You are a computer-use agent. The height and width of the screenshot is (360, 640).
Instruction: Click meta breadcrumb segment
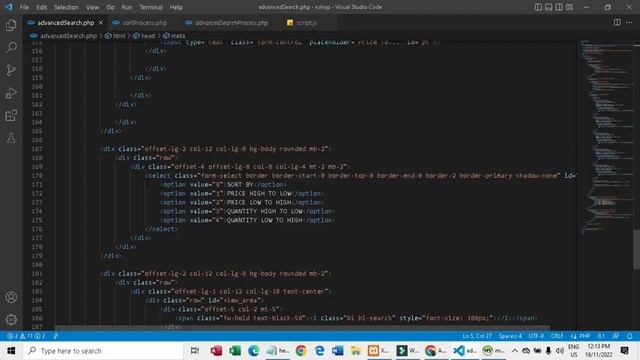tap(178, 36)
